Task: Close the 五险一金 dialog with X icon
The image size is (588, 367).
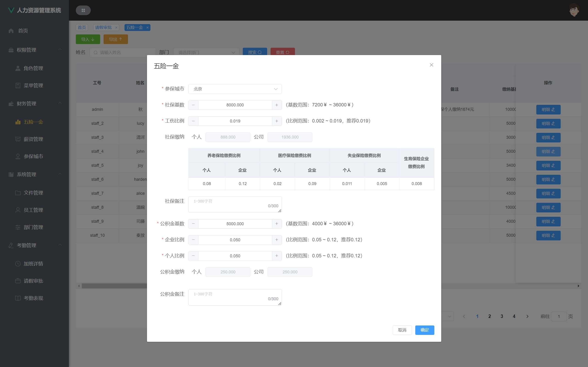Action: coord(431,65)
